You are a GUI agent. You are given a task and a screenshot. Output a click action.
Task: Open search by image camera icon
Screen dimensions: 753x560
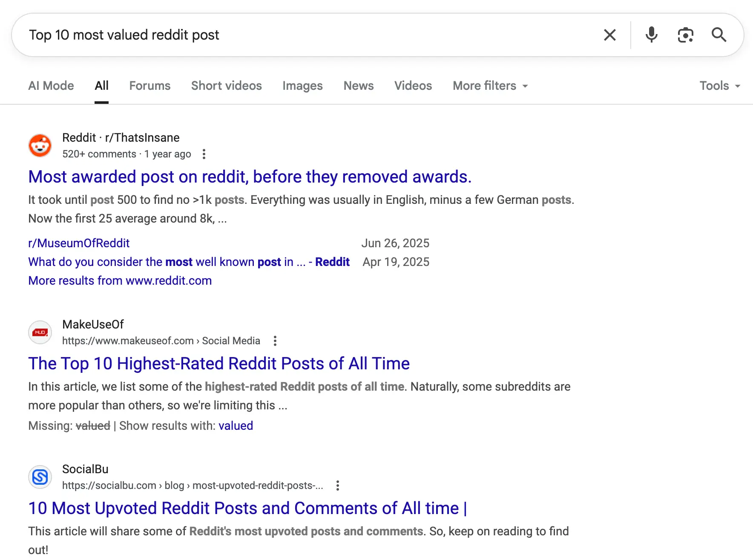[x=685, y=35]
